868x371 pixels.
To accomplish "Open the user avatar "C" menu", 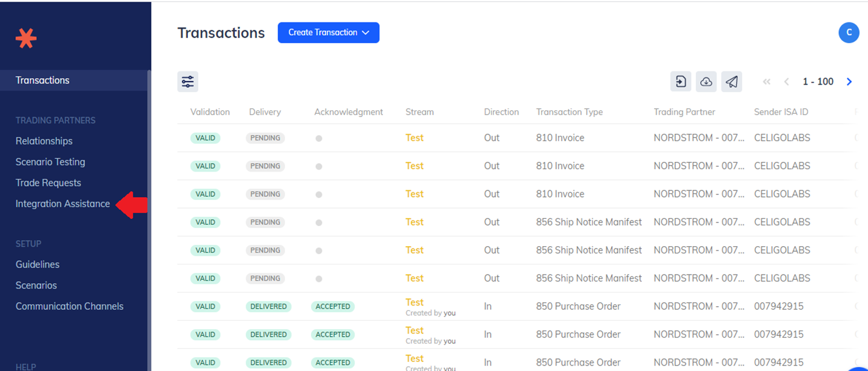I will point(849,33).
